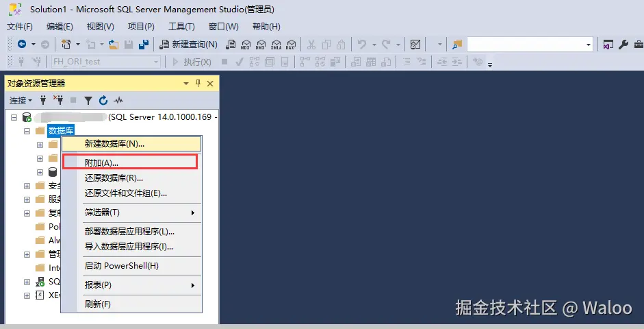Choose 启动 PowerShell(H) menu entry
The width and height of the screenshot is (644, 329).
(x=131, y=266)
